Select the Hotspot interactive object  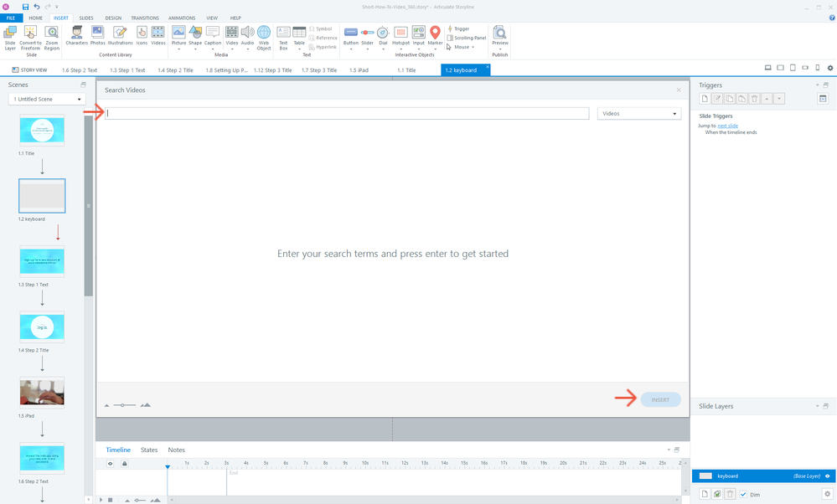(x=400, y=35)
